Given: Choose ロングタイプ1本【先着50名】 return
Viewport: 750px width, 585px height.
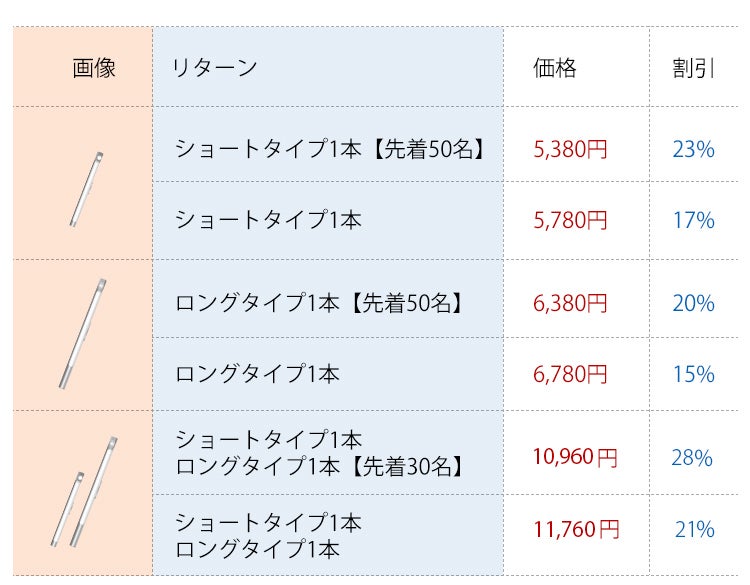Looking at the screenshot, I should (319, 303).
